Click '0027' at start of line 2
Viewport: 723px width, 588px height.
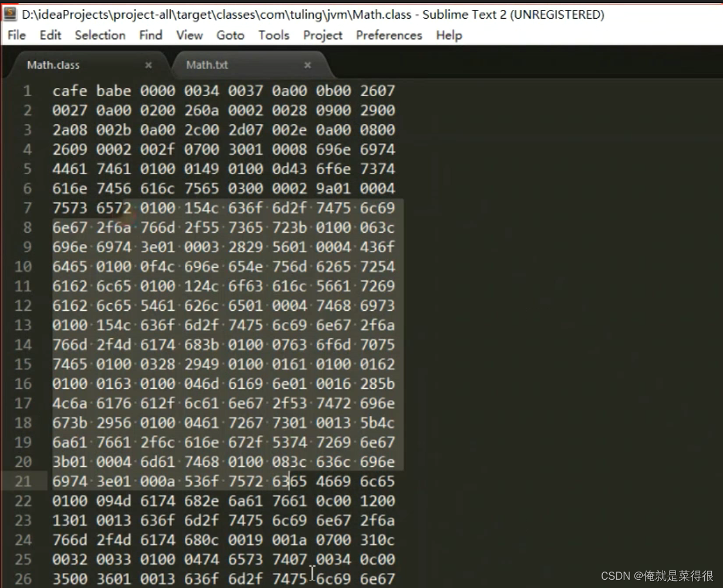[70, 110]
